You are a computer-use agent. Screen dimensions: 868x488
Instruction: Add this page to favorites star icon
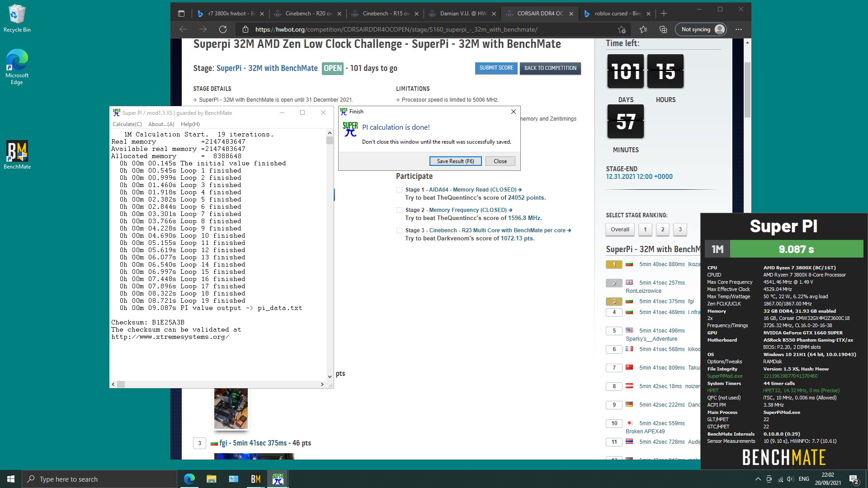click(x=622, y=29)
